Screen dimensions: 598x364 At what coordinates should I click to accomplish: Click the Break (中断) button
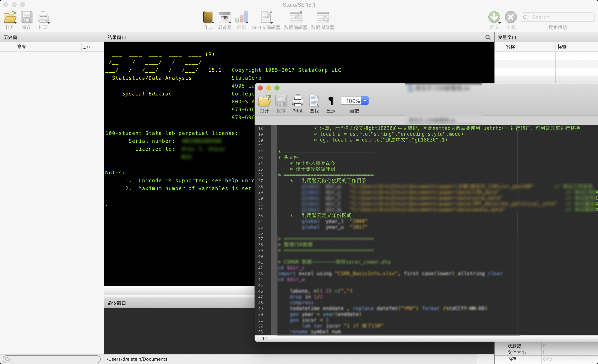click(511, 17)
